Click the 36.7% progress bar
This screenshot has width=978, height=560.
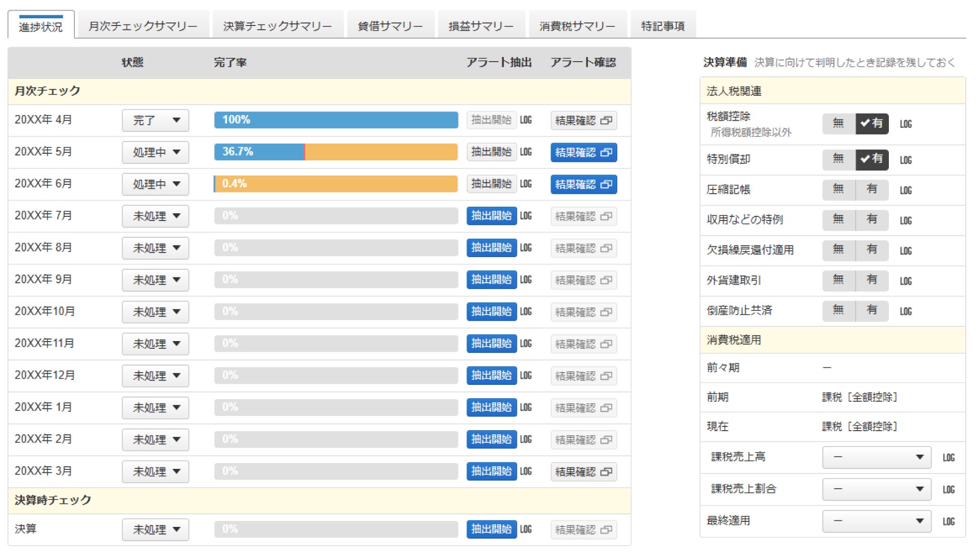(335, 152)
